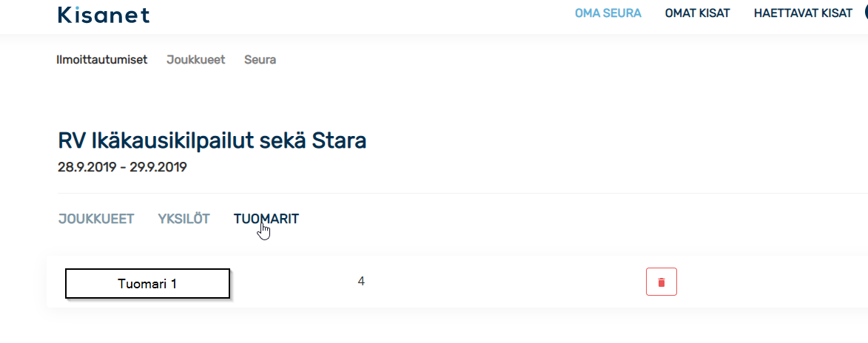Select the TUOMARIT tab

coord(266,219)
